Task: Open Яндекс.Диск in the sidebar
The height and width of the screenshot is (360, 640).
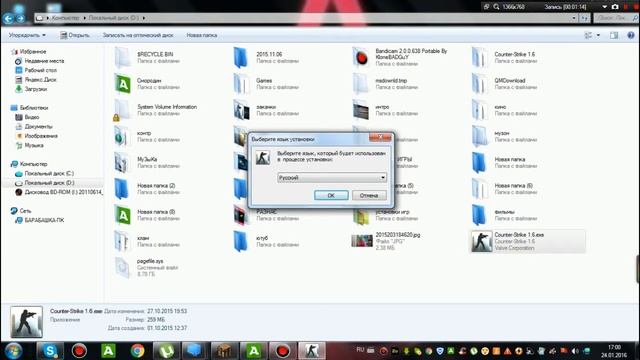Action: point(40,80)
